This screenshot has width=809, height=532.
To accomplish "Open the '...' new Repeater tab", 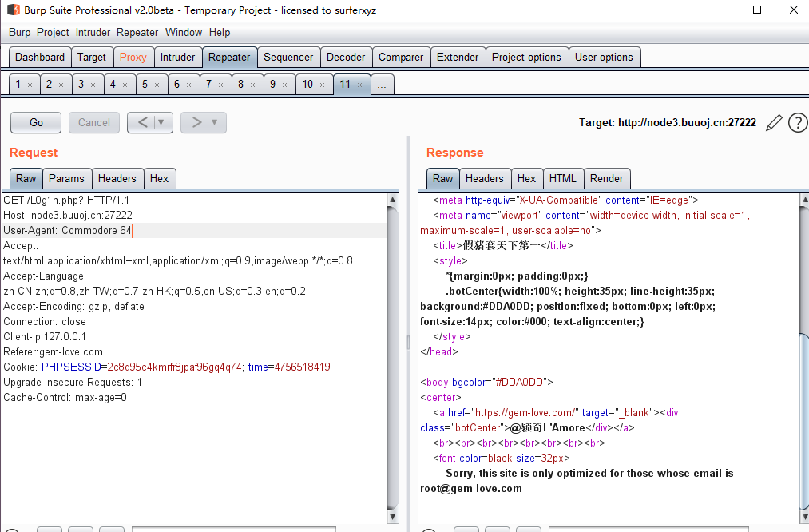I will 383,85.
